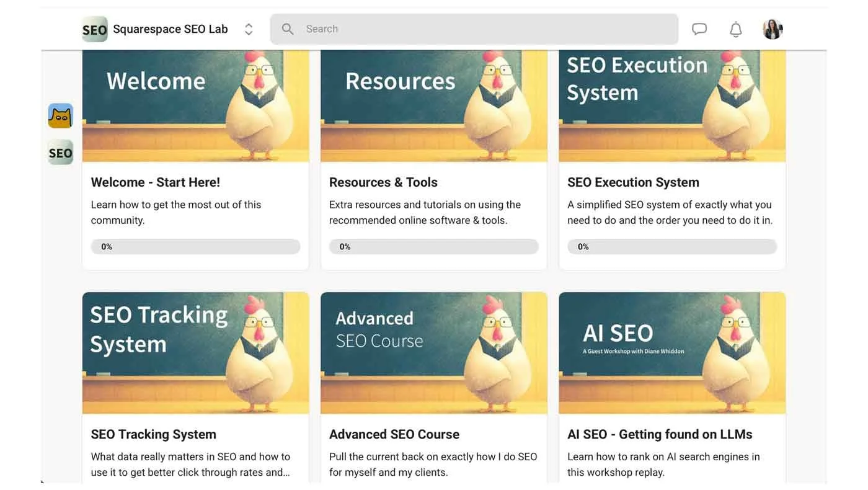
Task: Open your profile avatar menu
Action: tap(772, 29)
